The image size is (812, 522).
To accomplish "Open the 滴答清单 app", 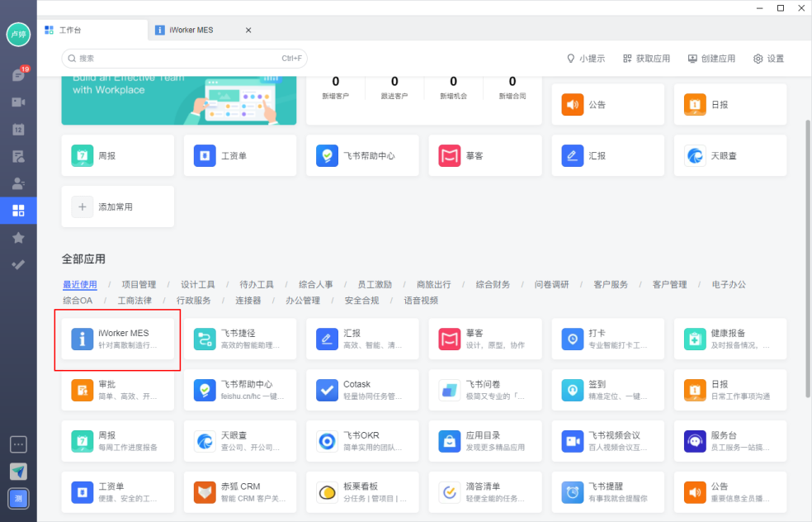I will point(485,492).
